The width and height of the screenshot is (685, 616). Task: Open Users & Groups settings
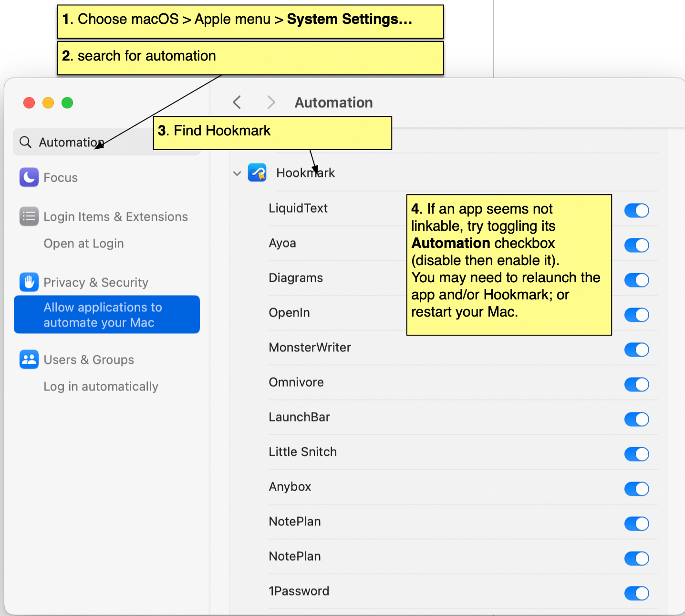89,359
